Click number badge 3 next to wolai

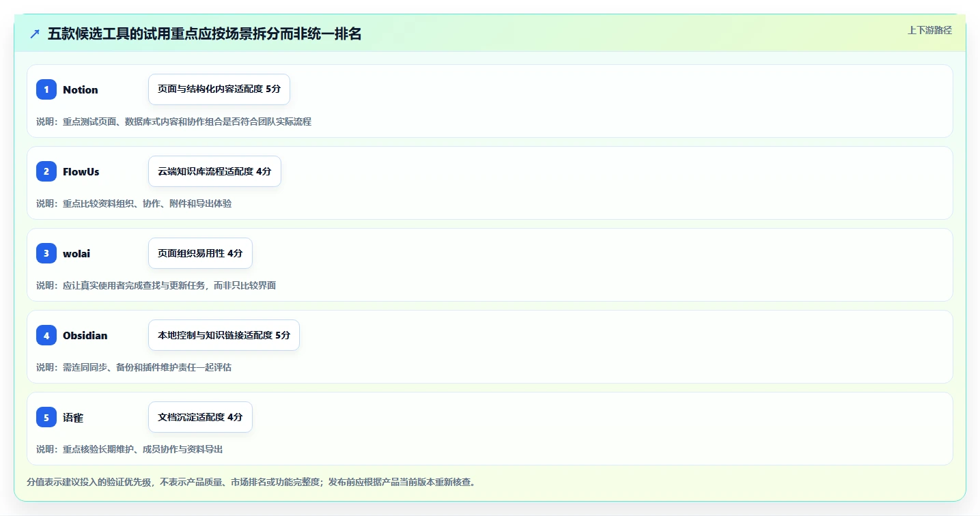(46, 253)
